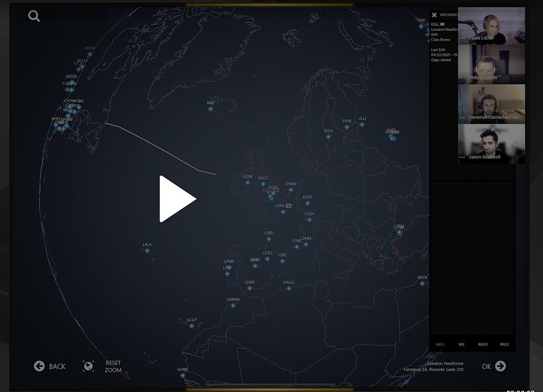This screenshot has width=543, height=392.
Task: Select the EDDF airport marker
Action: pos(307,203)
